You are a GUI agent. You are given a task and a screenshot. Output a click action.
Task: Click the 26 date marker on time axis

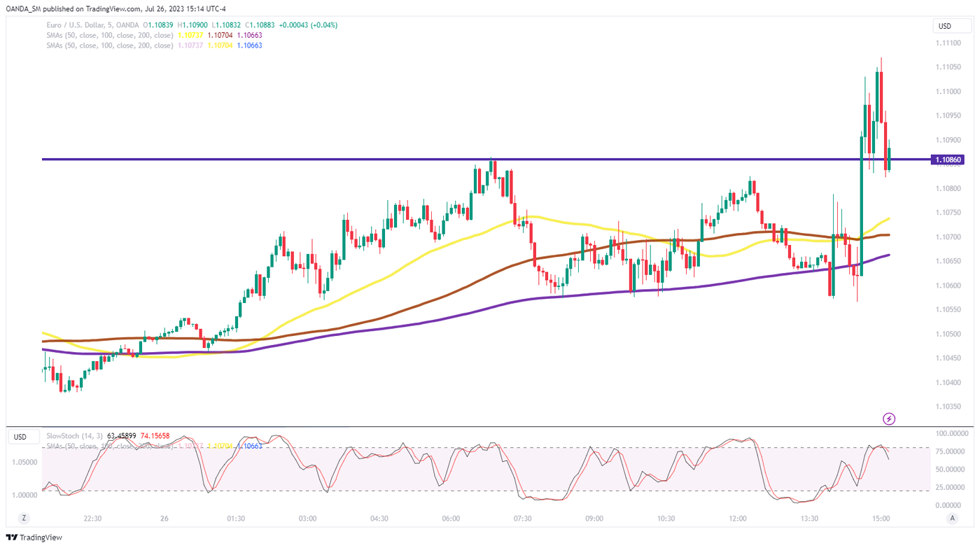[x=164, y=519]
